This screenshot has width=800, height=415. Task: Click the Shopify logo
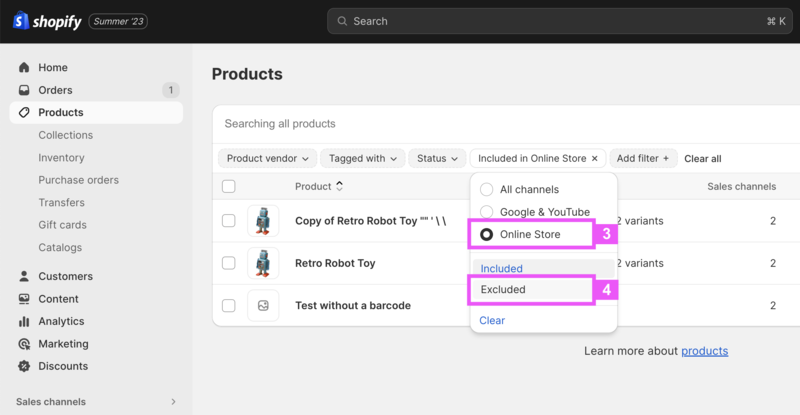pos(47,21)
